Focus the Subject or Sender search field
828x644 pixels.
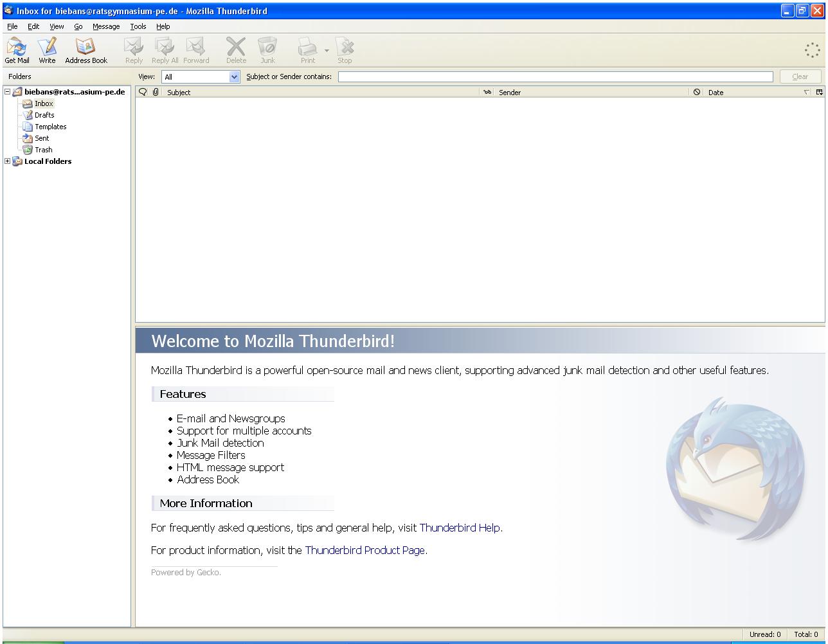coord(555,76)
